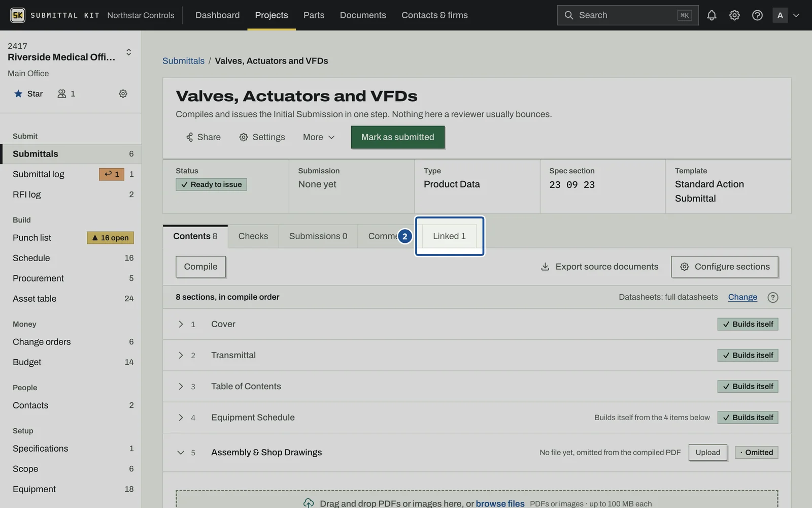Viewport: 812px width, 508px height.
Task: Click browse files link
Action: coord(500,503)
